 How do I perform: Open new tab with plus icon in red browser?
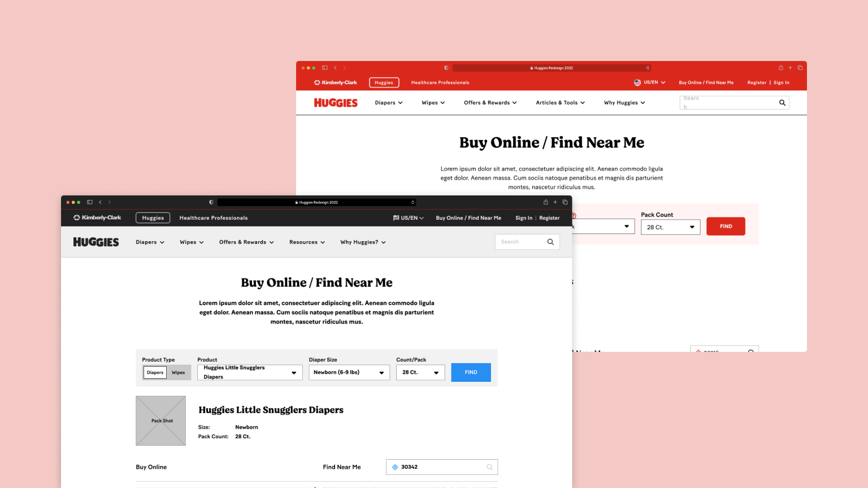tap(790, 68)
